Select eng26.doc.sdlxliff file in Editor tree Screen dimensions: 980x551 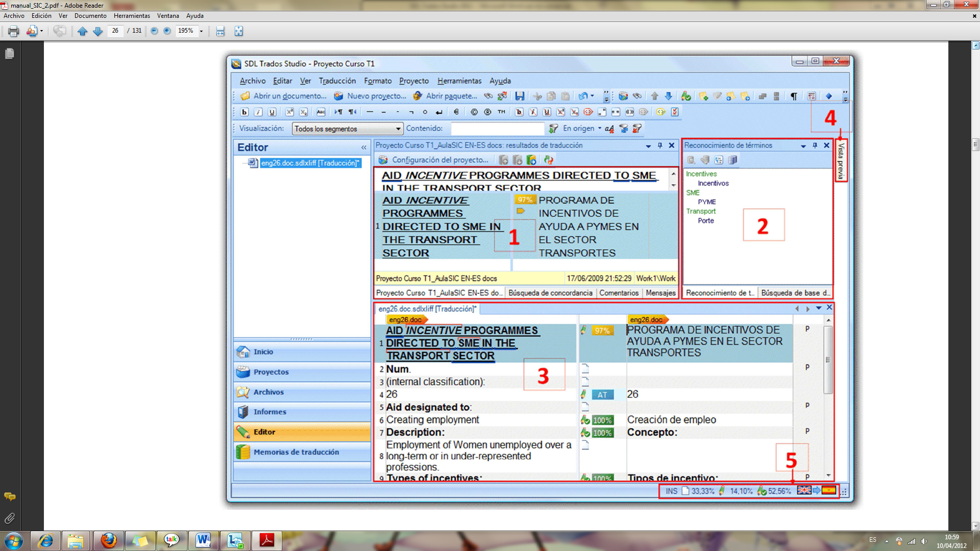click(x=310, y=163)
